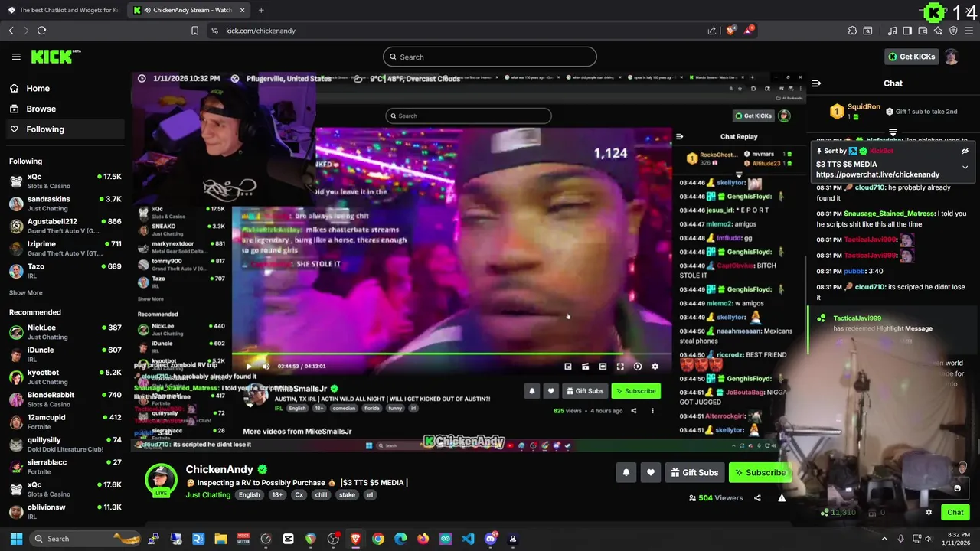Open Agustabell212 channel in sidebar

[65, 226]
